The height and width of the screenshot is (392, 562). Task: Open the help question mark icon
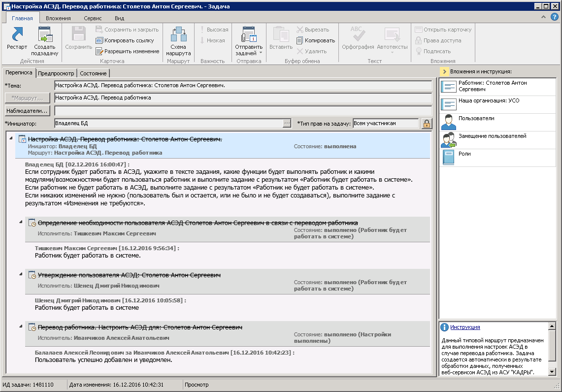pyautogui.click(x=554, y=17)
